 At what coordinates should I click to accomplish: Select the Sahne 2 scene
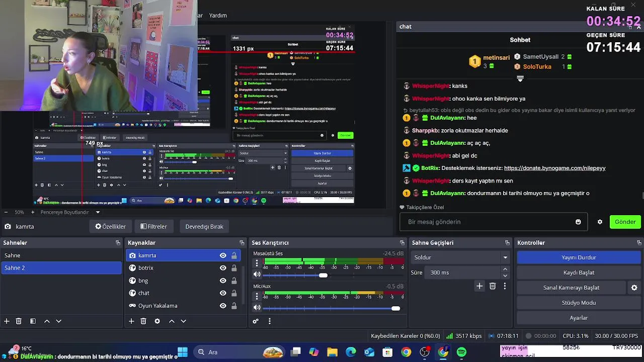coord(61,268)
